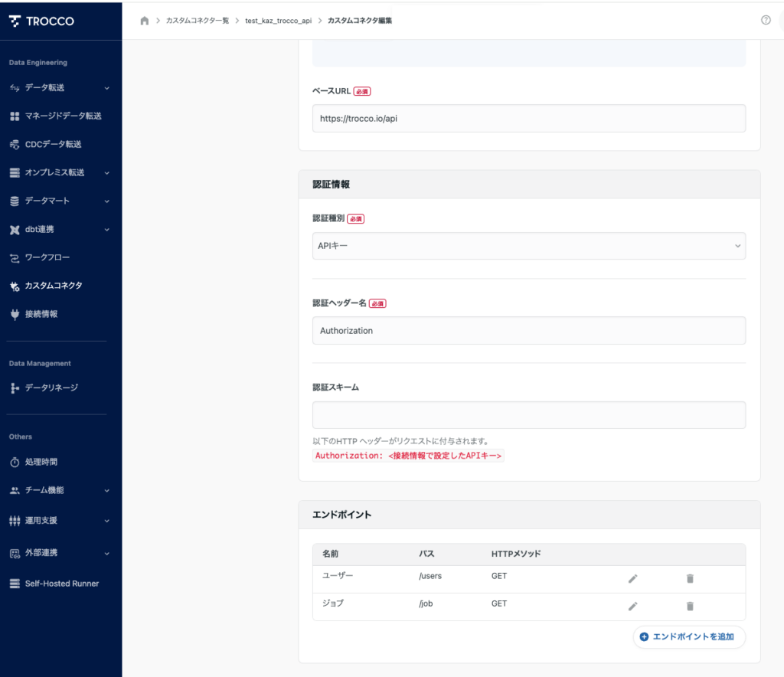Delete the ジョブ endpoint via trash icon
Image resolution: width=784 pixels, height=677 pixels.
pos(690,606)
